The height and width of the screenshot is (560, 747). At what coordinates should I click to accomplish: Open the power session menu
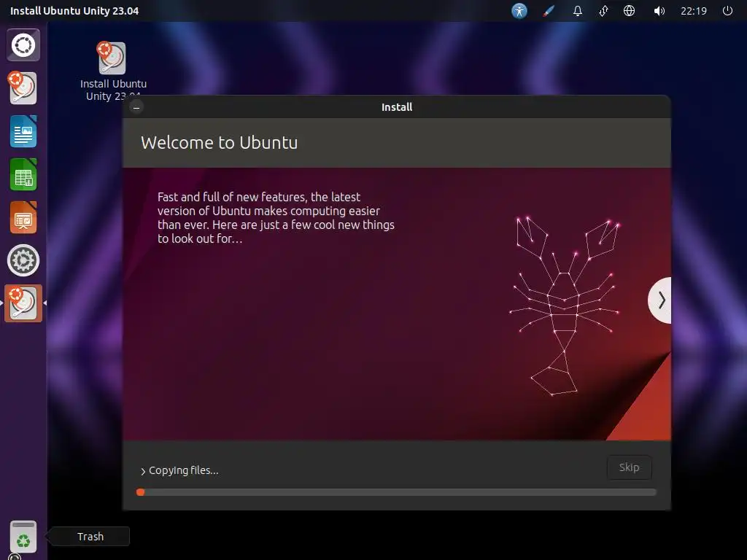click(727, 10)
